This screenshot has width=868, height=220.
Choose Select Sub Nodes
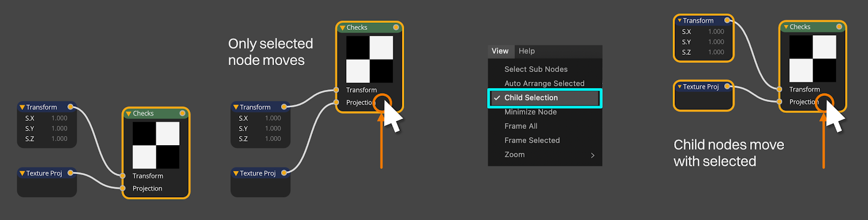pyautogui.click(x=535, y=69)
